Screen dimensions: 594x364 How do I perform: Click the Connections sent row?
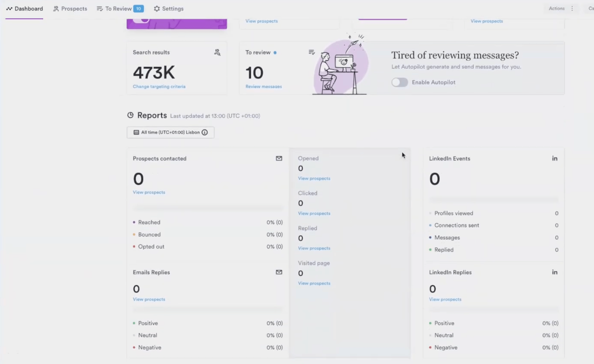click(494, 225)
